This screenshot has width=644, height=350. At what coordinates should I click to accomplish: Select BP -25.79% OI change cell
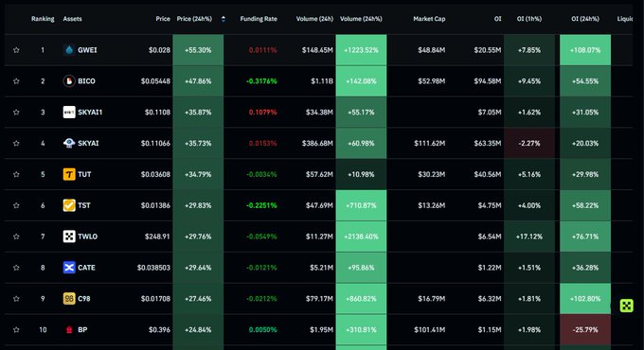[x=585, y=329]
